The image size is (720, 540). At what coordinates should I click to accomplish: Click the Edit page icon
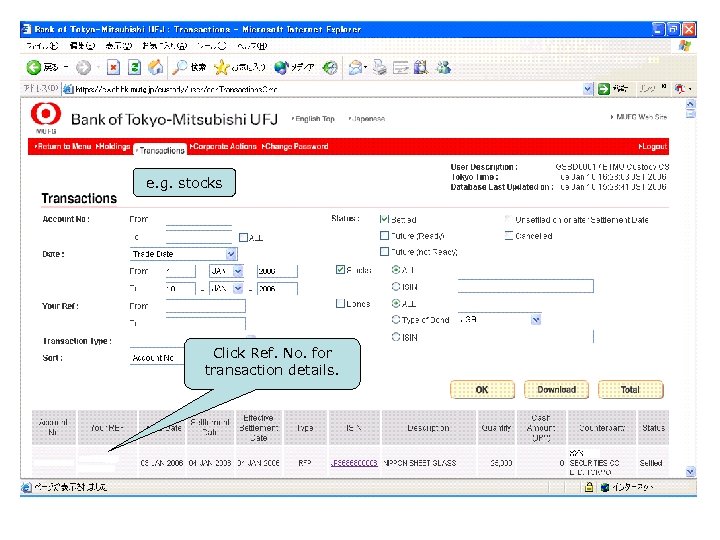click(400, 68)
